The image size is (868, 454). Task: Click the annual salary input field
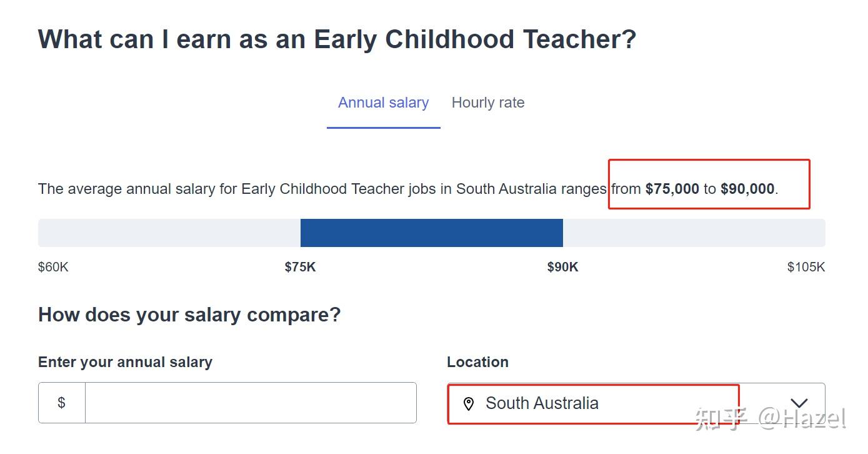click(x=250, y=403)
